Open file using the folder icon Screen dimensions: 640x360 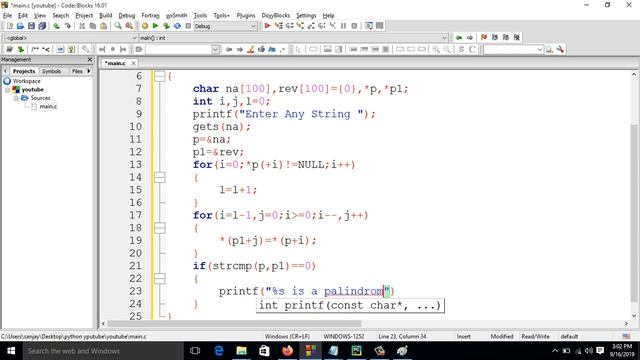20,26
